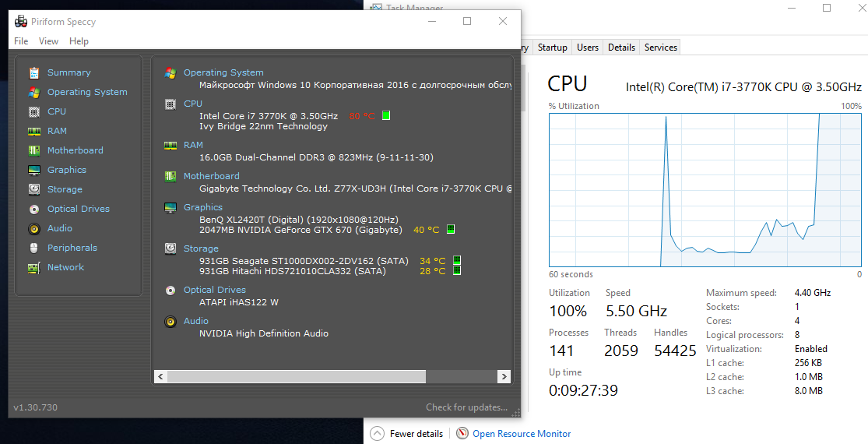Click the drive icon beside Storage heading
The width and height of the screenshot is (868, 444).
tap(170, 248)
